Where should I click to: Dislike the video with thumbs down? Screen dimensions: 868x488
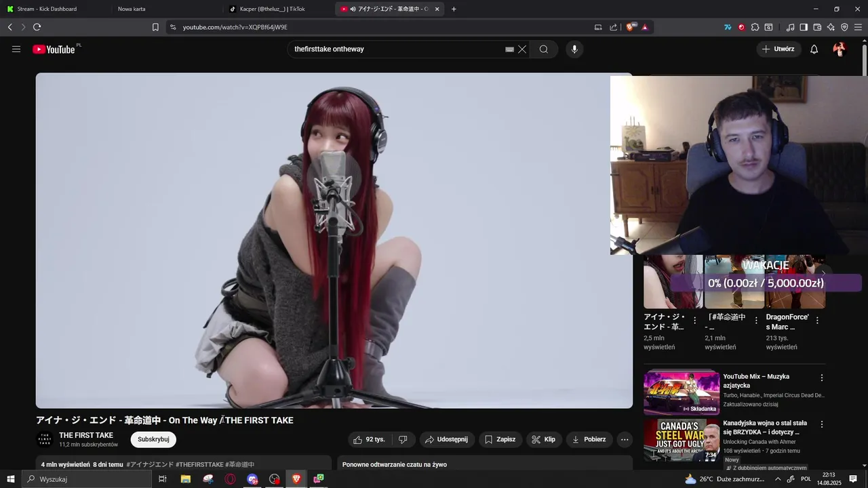click(x=403, y=439)
